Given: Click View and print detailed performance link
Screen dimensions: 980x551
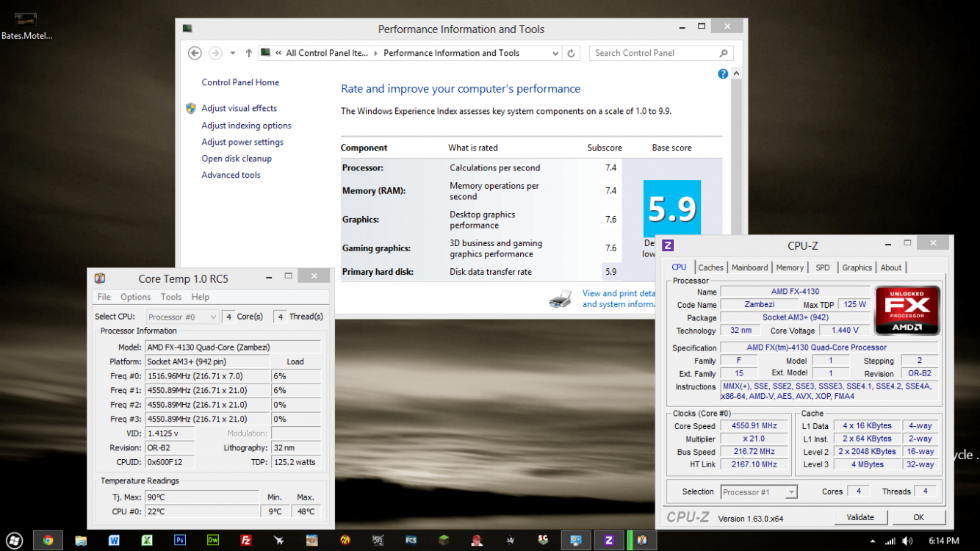Looking at the screenshot, I should tap(619, 298).
